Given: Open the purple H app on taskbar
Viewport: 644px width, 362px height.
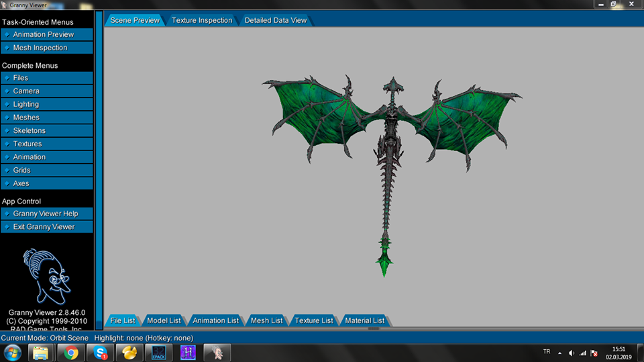Looking at the screenshot, I should [x=188, y=353].
